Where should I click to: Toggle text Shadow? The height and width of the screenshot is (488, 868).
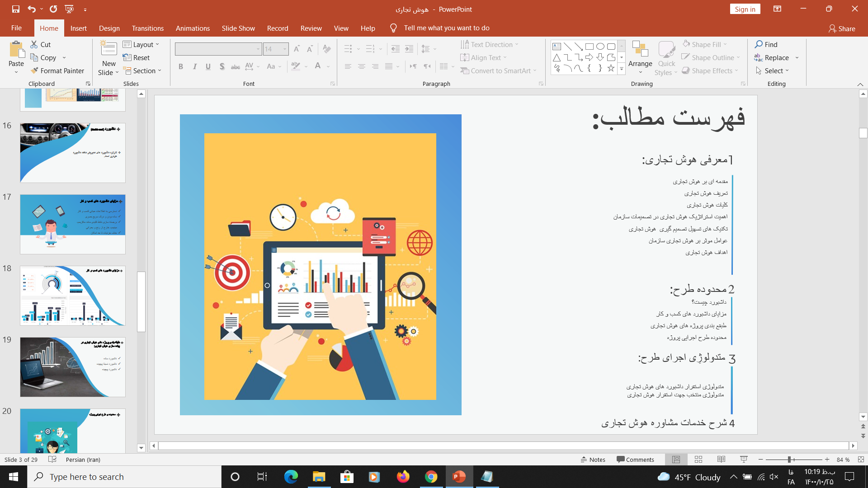click(x=222, y=66)
